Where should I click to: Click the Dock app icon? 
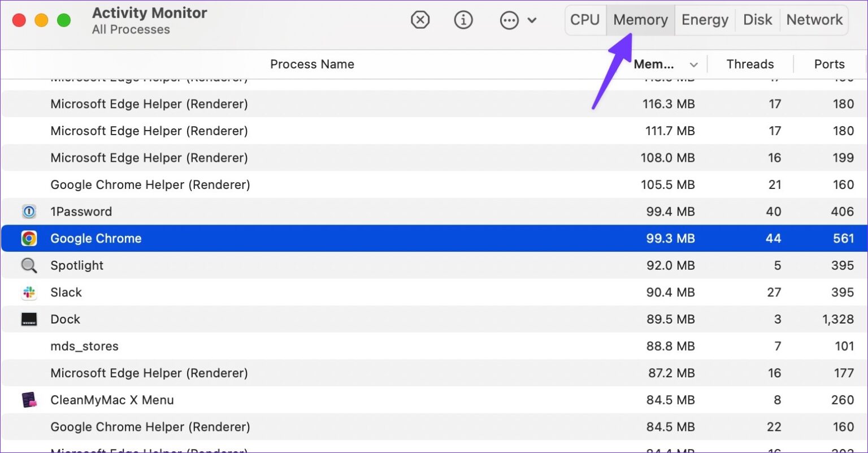point(29,319)
